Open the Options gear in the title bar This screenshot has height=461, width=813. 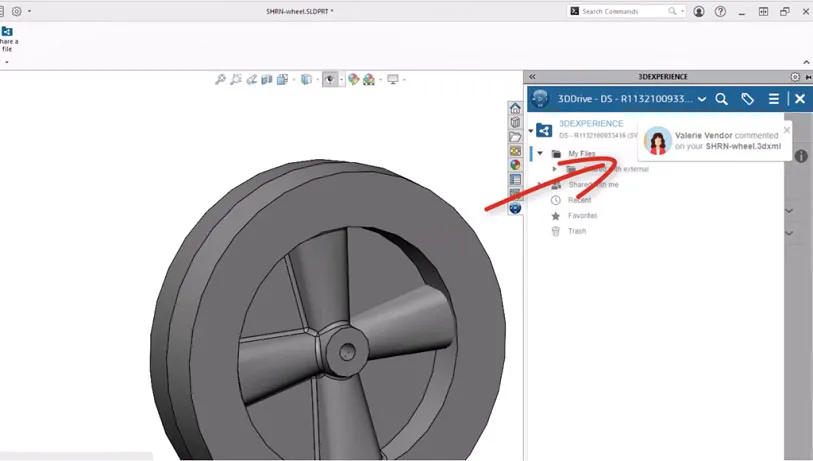pos(17,11)
